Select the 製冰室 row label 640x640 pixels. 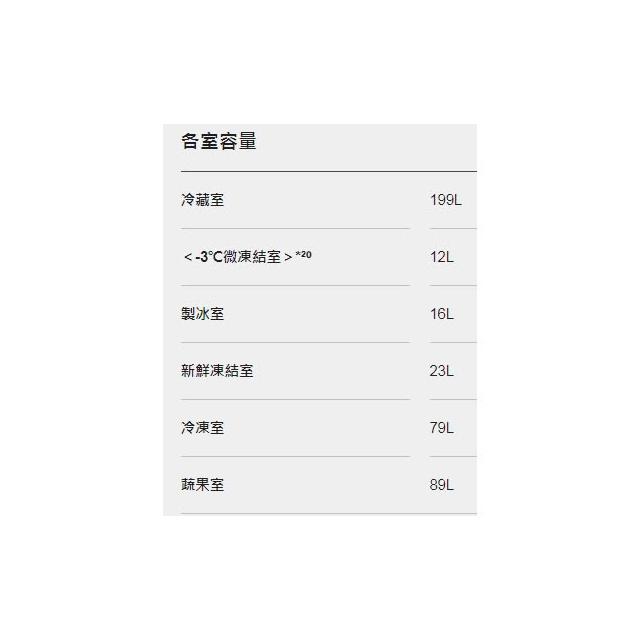pos(203,314)
